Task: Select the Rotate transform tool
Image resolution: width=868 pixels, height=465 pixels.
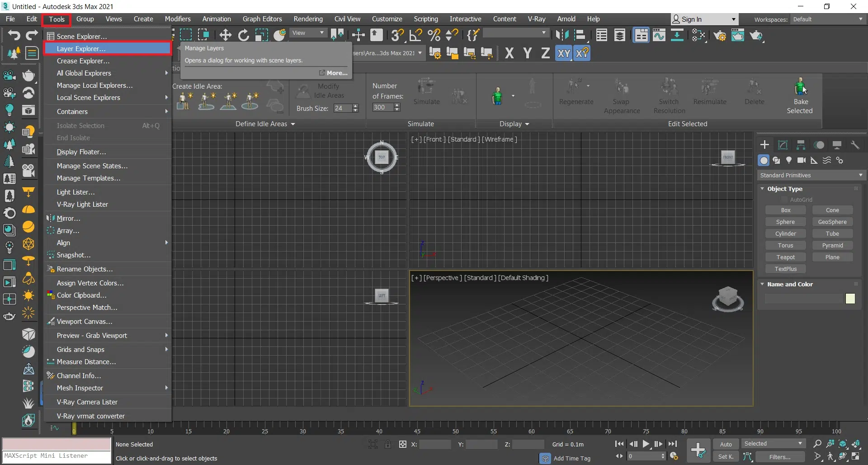Action: [244, 35]
